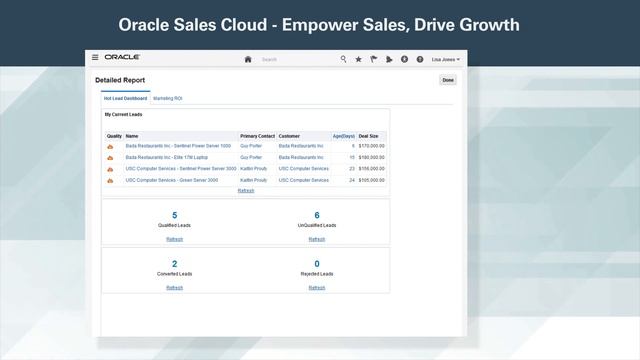Click the My Current Leads section title
Screen dimensions: 640x360
123,114
